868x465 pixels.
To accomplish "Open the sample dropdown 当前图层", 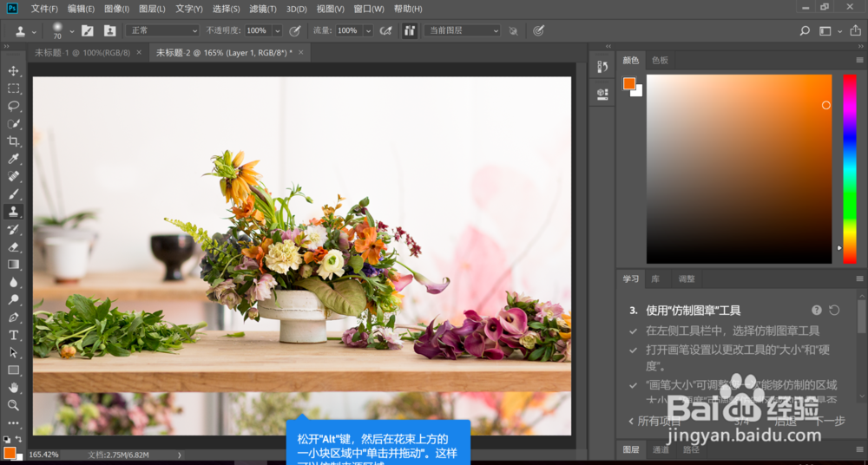I will tap(463, 31).
